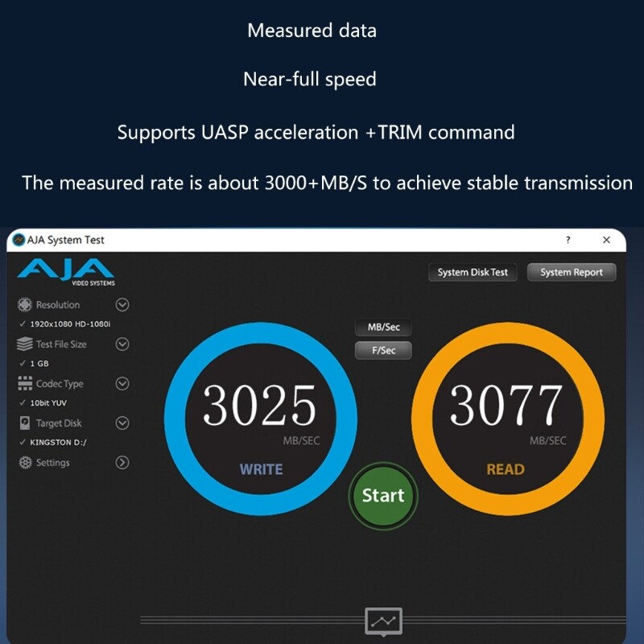Image resolution: width=644 pixels, height=644 pixels.
Task: Open the Settings arrow expander
Action: [x=122, y=462]
